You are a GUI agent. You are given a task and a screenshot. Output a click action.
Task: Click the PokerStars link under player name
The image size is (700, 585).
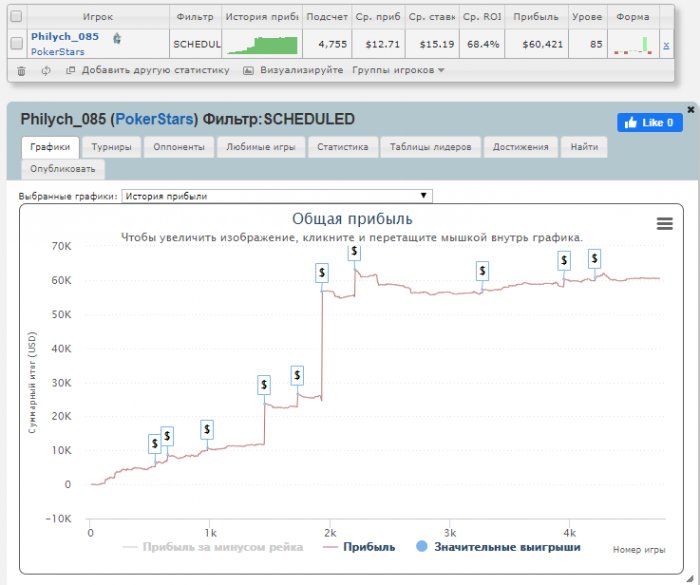click(58, 52)
